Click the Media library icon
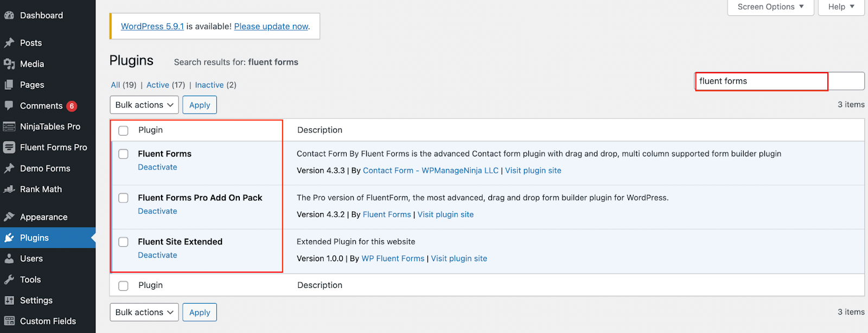The height and width of the screenshot is (333, 868). click(9, 64)
